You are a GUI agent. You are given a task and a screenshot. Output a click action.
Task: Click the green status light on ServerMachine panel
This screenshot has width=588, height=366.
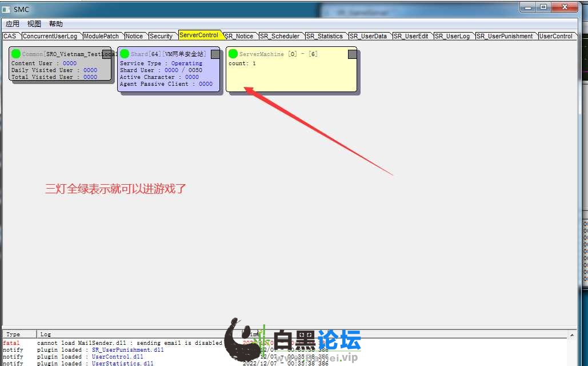click(233, 54)
